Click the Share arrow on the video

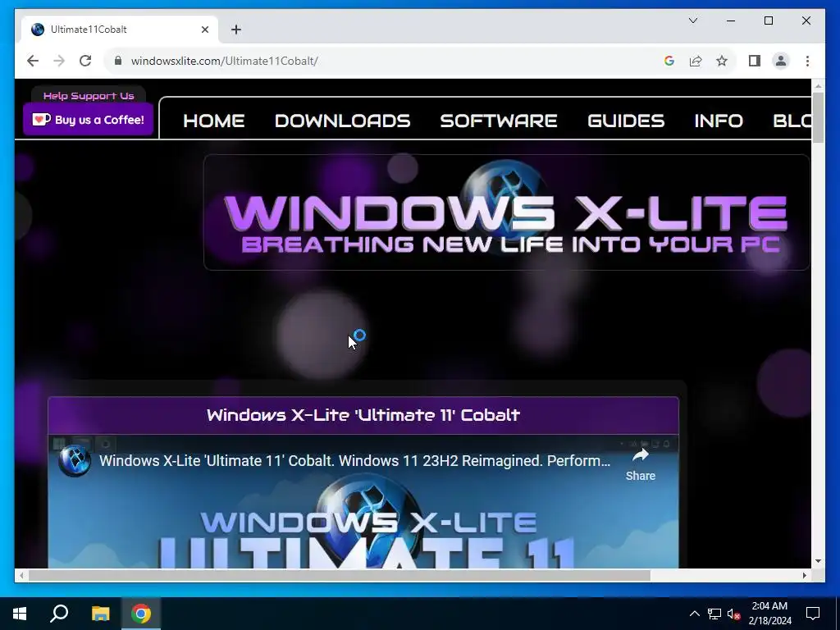[x=640, y=464]
